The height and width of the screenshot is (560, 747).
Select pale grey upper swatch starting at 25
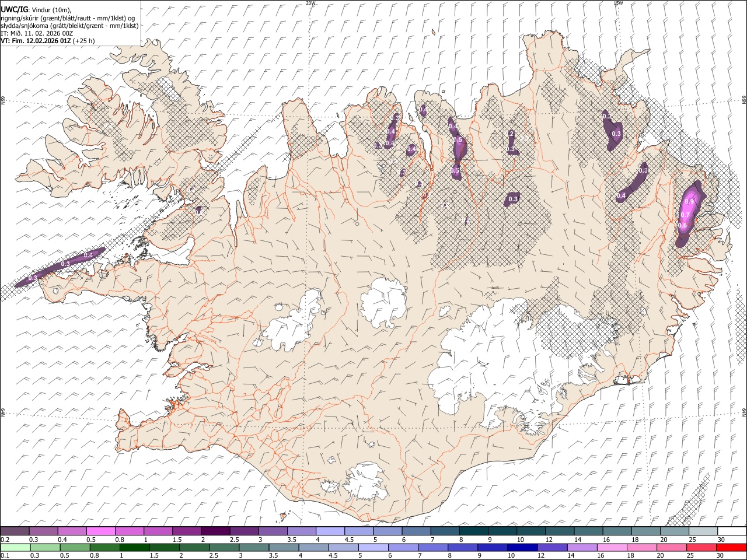pyautogui.click(x=704, y=531)
